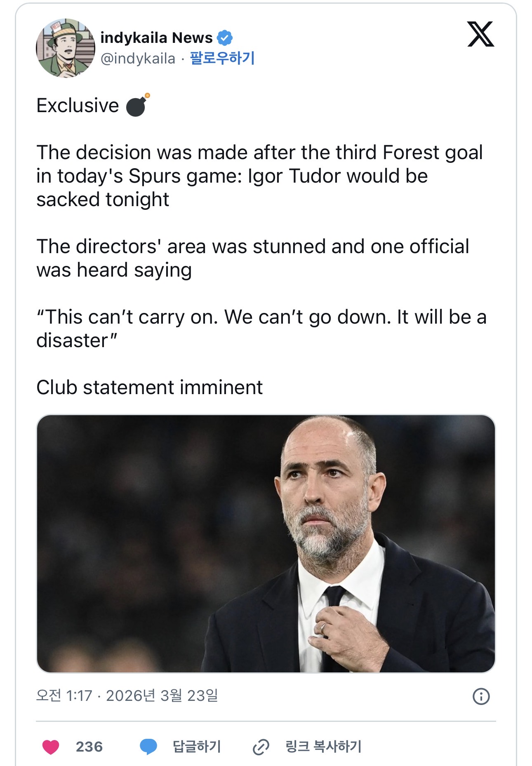Open the @indykaila handle

(138, 59)
